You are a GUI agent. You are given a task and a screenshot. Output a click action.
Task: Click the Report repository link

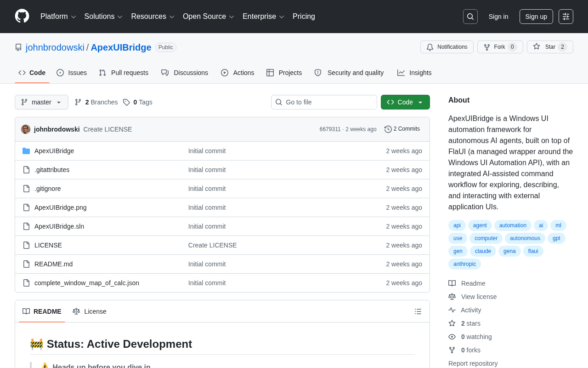[473, 363]
